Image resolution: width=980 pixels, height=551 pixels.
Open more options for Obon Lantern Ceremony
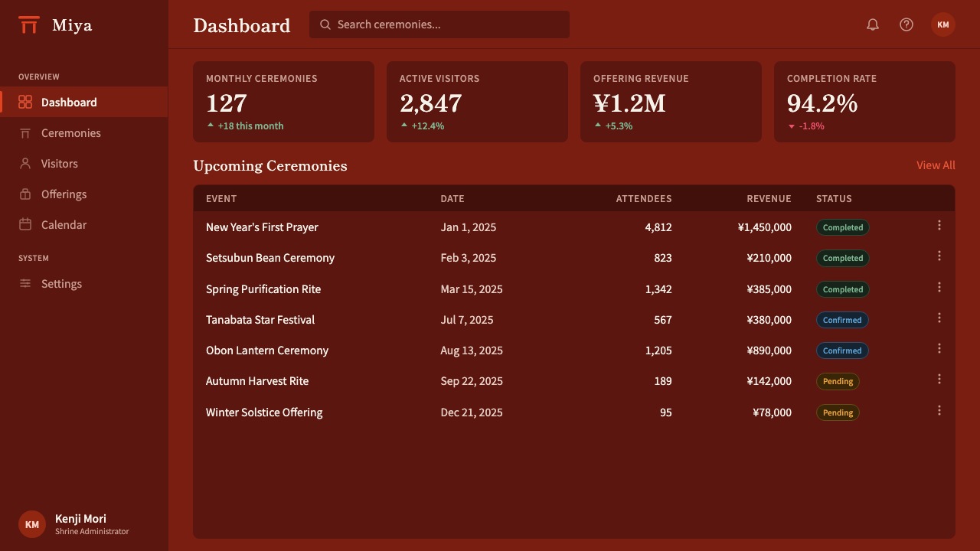[x=939, y=349]
